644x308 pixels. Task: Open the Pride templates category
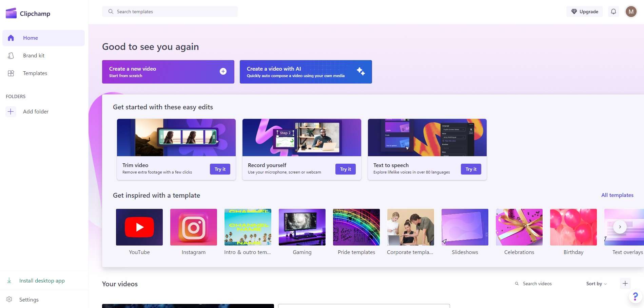pyautogui.click(x=356, y=227)
